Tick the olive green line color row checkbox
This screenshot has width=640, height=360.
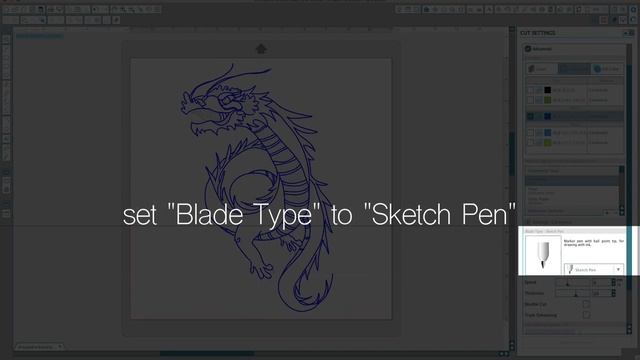tap(530, 100)
